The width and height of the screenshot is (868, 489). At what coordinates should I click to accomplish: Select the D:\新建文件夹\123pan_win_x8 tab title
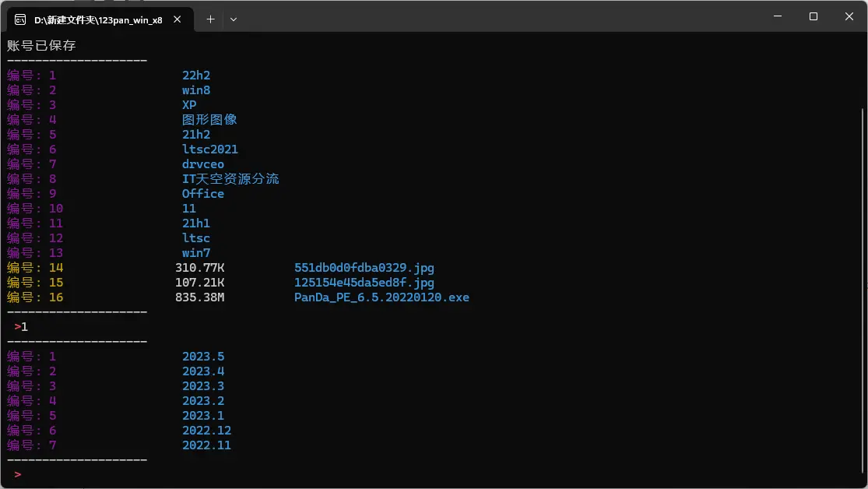[x=98, y=19]
